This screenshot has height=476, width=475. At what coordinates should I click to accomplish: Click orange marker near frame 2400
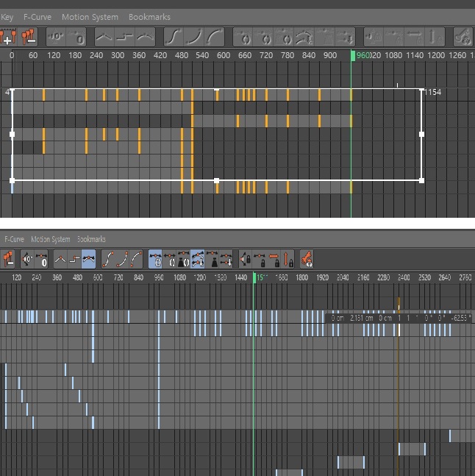click(x=399, y=303)
